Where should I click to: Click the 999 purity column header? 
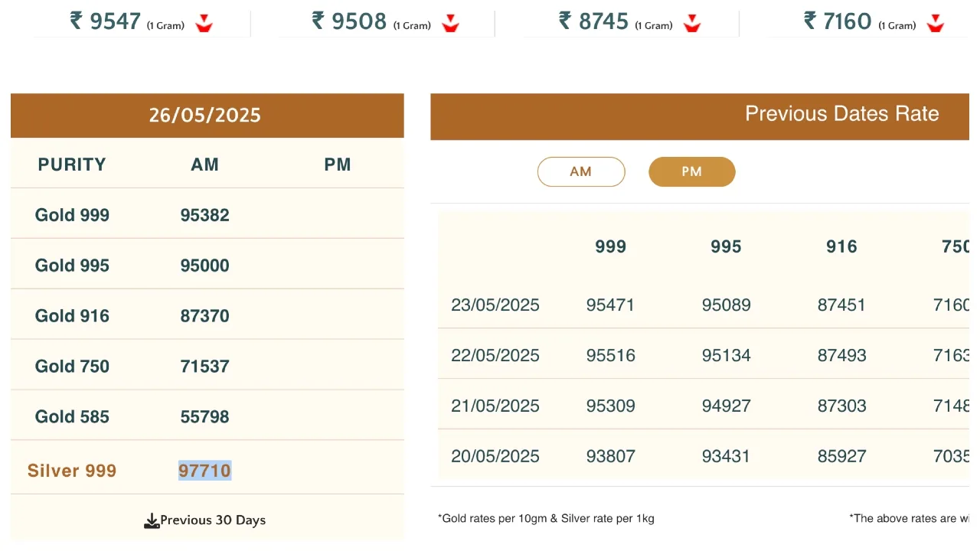(x=610, y=246)
